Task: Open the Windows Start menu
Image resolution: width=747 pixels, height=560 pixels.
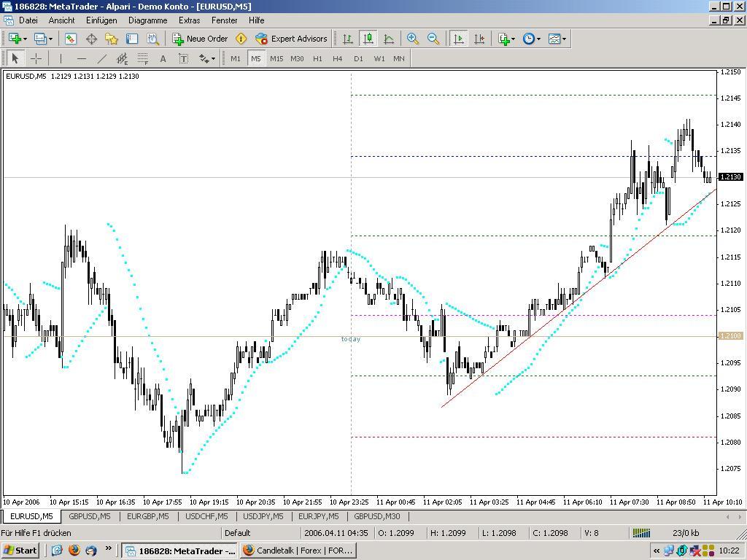Action: [x=20, y=551]
